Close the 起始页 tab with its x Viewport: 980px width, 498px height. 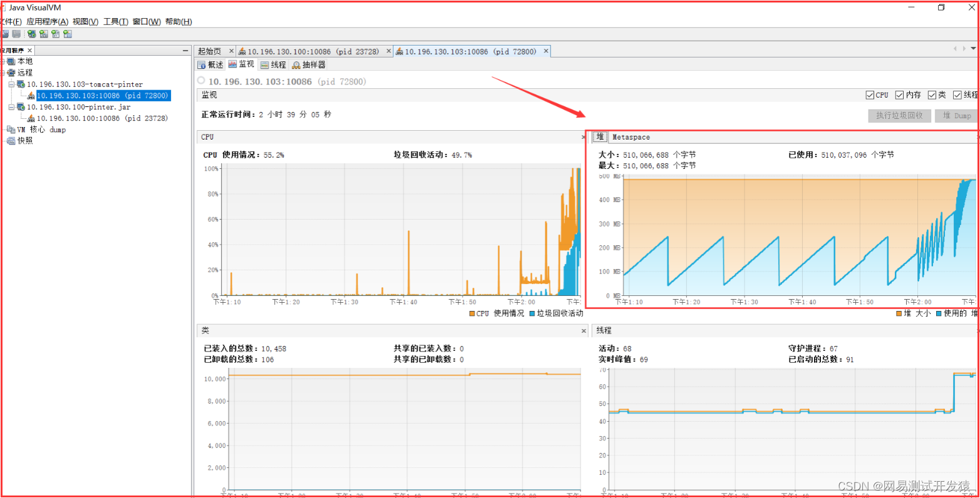(x=231, y=51)
